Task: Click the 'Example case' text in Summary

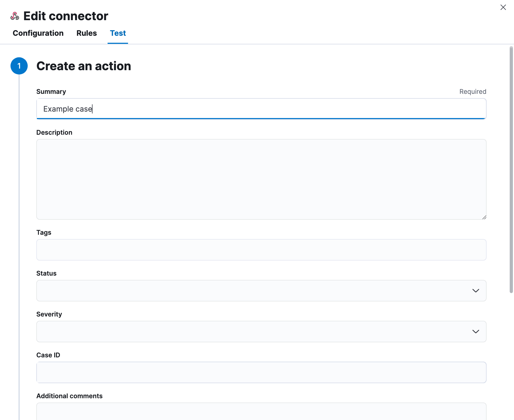Action: pos(68,109)
